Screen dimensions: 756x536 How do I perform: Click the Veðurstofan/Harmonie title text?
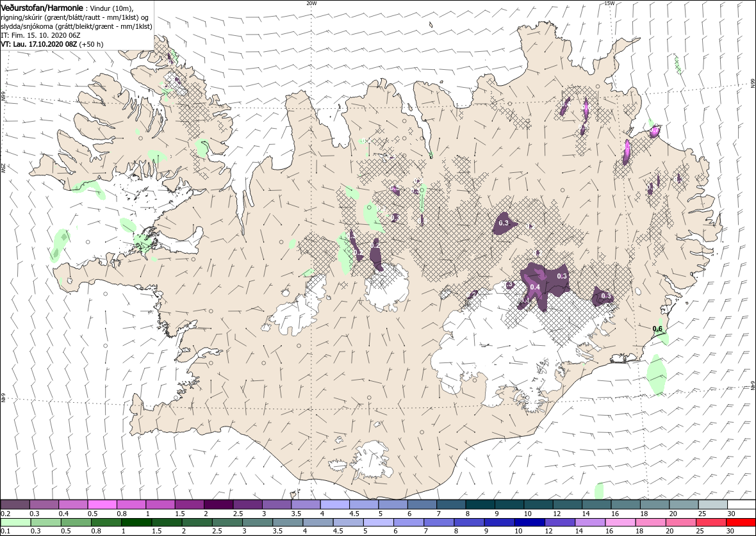tap(42, 9)
